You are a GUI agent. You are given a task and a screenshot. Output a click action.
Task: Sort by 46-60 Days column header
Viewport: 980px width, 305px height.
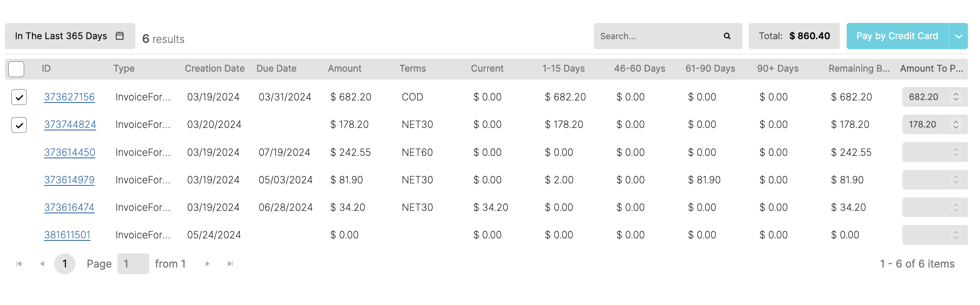pyautogui.click(x=640, y=69)
